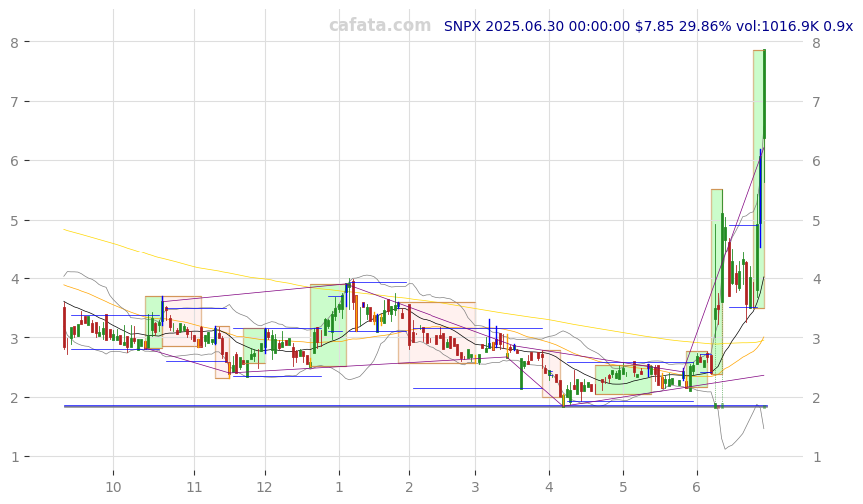Click x-axis month label 12

(x=265, y=487)
